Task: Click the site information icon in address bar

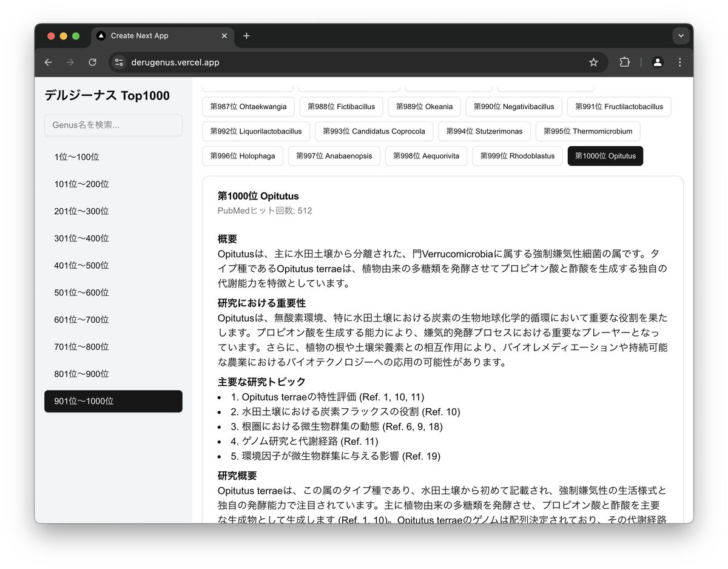Action: pos(118,62)
